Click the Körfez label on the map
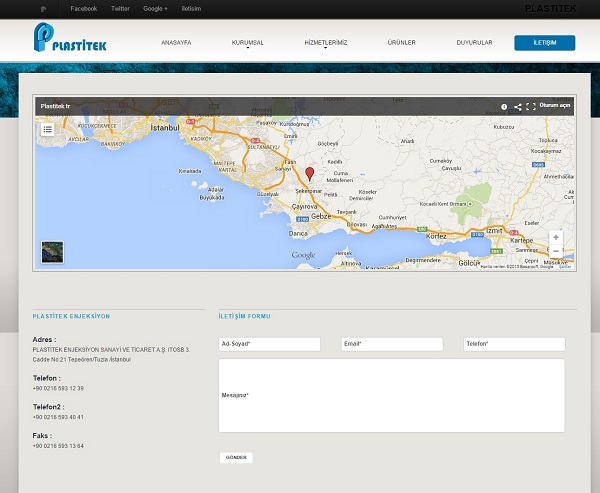 [x=436, y=236]
